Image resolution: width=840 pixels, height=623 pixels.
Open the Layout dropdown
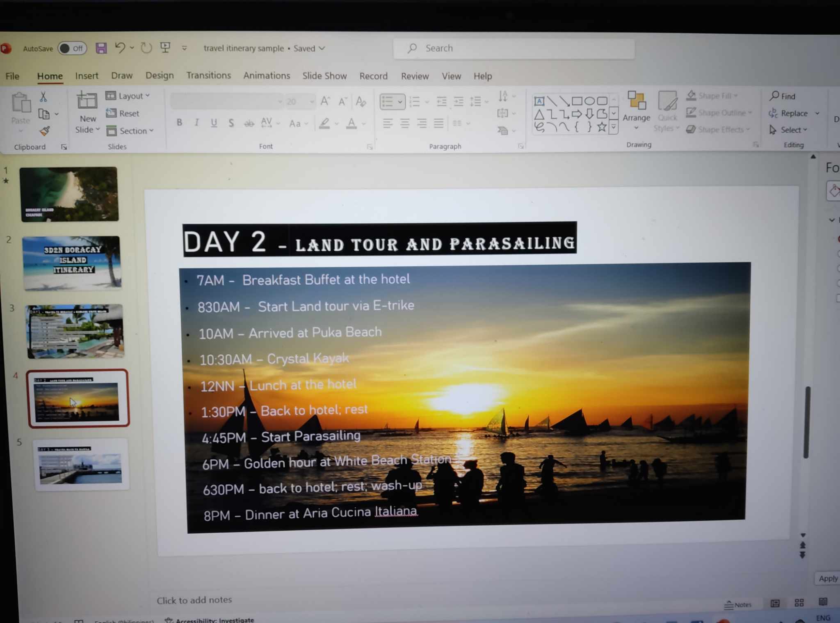tap(128, 96)
